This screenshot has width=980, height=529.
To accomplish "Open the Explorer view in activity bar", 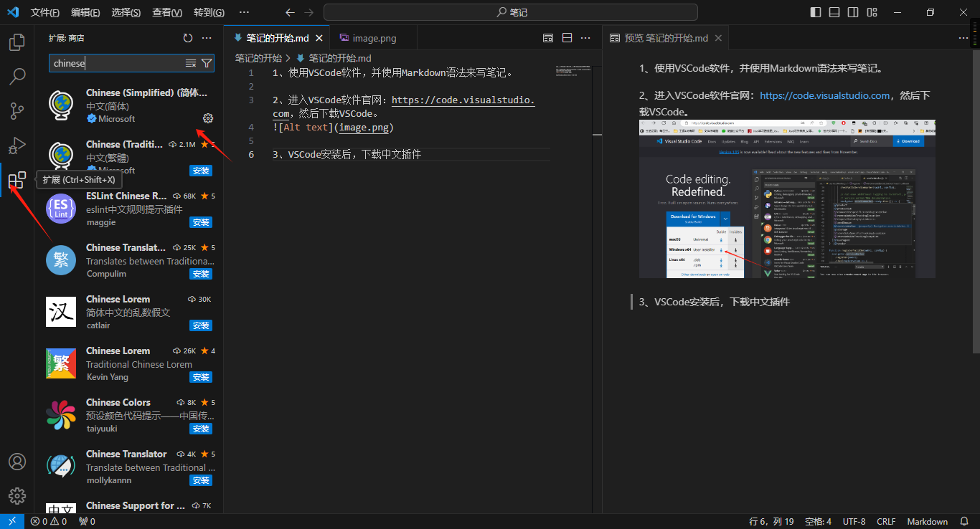I will pyautogui.click(x=17, y=42).
